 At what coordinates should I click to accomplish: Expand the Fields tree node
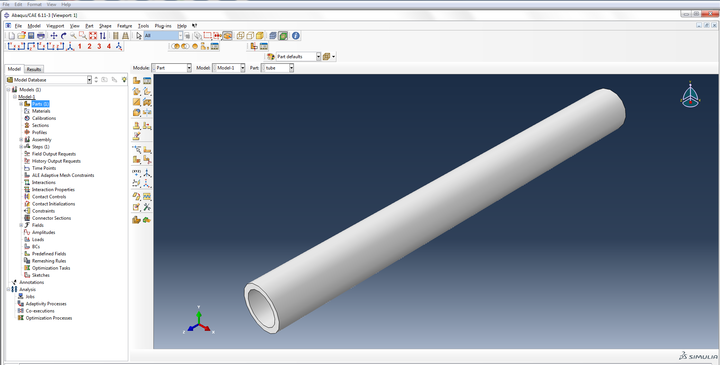click(21, 225)
